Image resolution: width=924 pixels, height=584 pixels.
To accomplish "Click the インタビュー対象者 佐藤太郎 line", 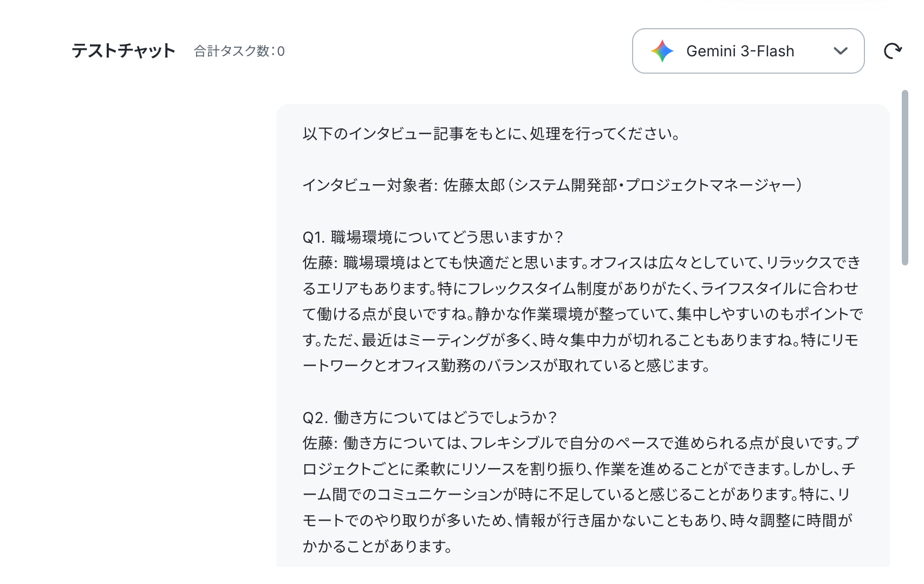I will [x=552, y=185].
